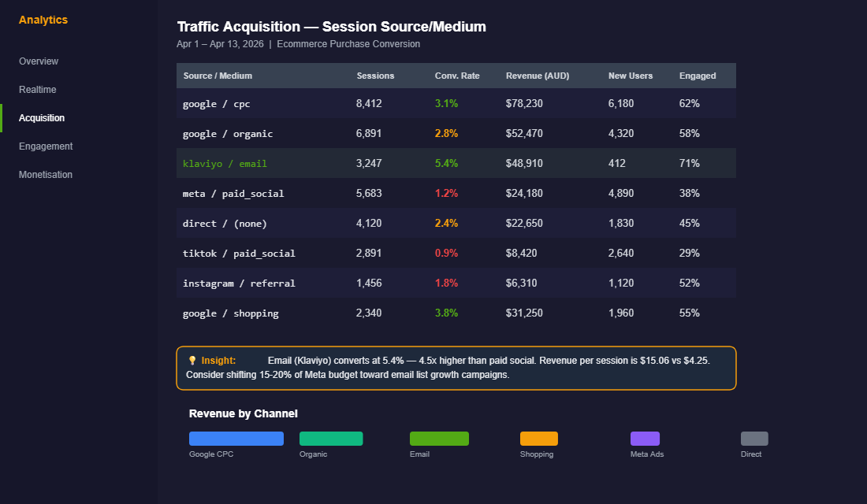Select the Google CPC color swatch
The height and width of the screenshot is (504, 867).
point(236,438)
